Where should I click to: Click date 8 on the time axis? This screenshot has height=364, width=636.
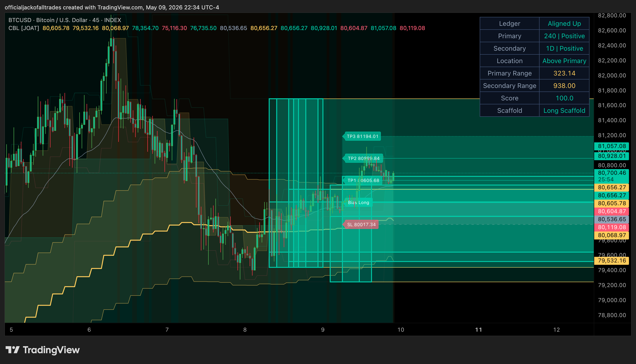[245, 330]
